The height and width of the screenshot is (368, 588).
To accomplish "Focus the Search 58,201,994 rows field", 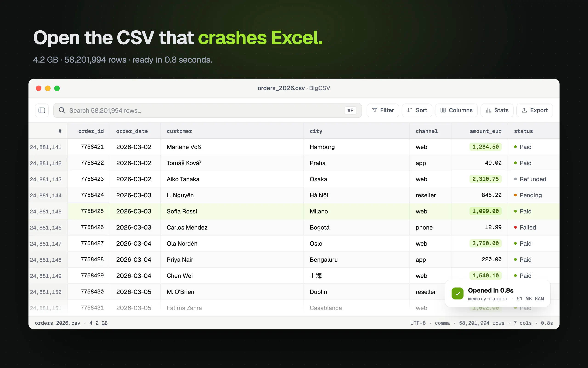I will [x=207, y=110].
